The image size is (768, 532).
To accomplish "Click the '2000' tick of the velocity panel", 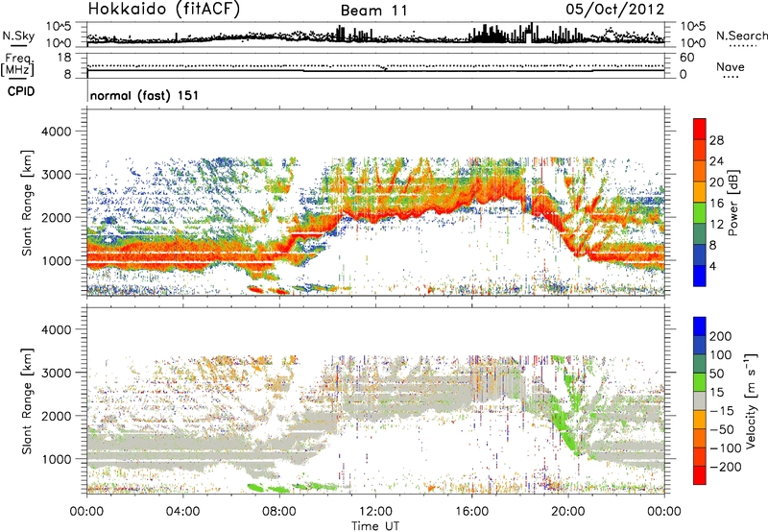I will click(56, 416).
